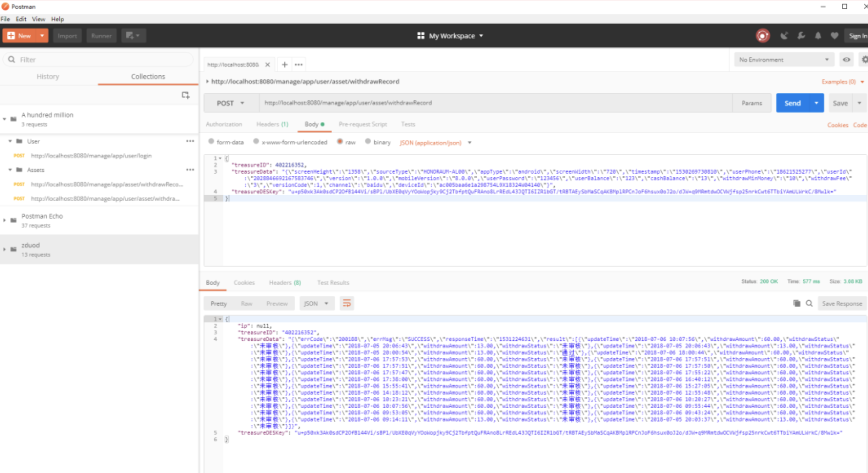The image size is (868, 473).
Task: Switch to the Collections tab
Action: point(148,77)
